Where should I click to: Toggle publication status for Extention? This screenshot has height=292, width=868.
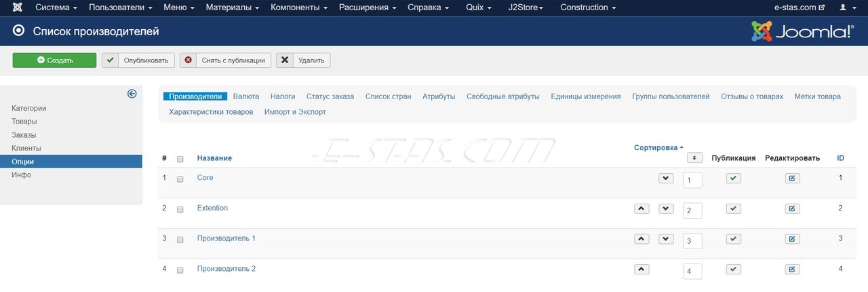pos(733,208)
